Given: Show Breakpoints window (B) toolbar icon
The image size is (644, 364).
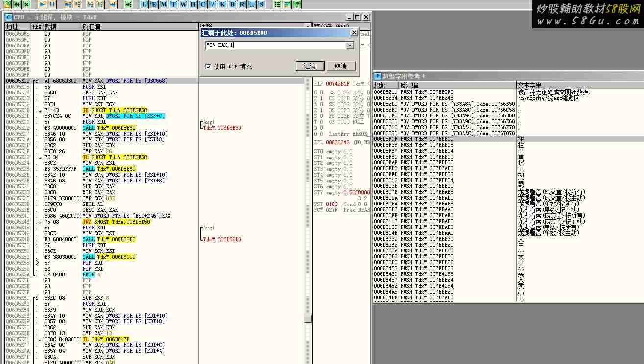Looking at the screenshot, I should tap(232, 4).
